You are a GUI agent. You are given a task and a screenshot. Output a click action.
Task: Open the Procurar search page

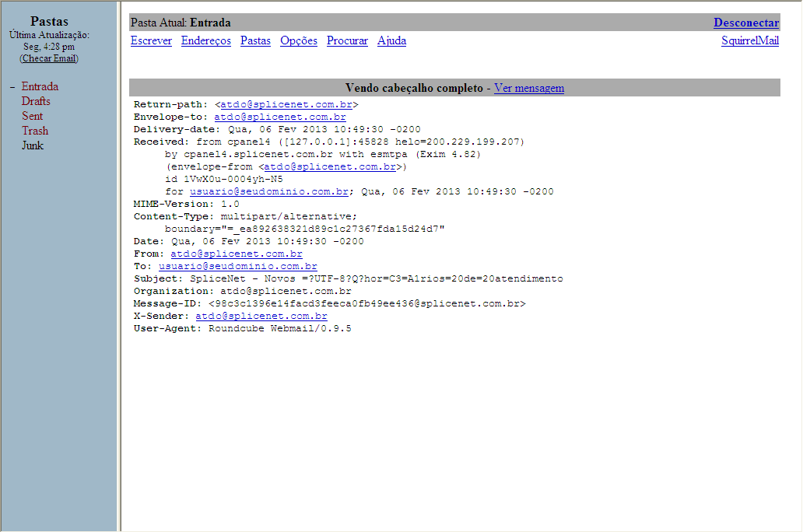tap(347, 41)
